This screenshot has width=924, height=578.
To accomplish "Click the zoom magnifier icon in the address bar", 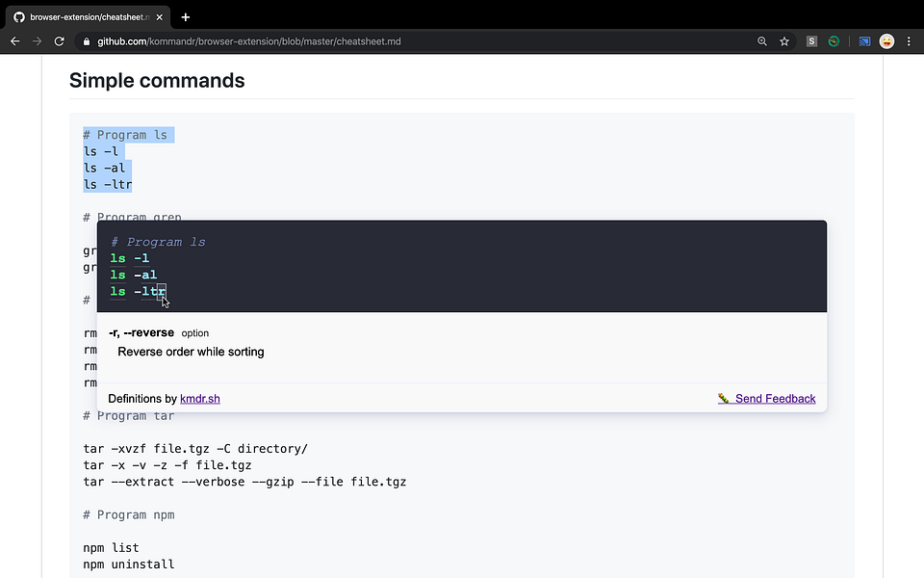I will coord(762,41).
